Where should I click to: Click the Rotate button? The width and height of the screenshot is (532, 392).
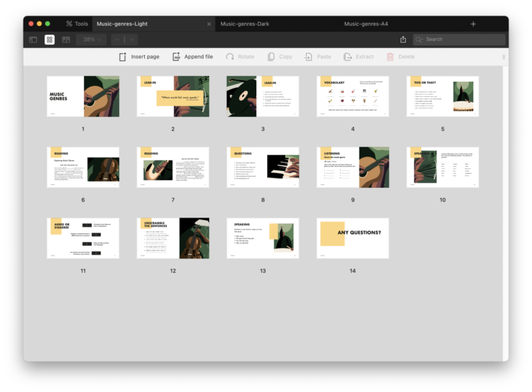(x=240, y=57)
